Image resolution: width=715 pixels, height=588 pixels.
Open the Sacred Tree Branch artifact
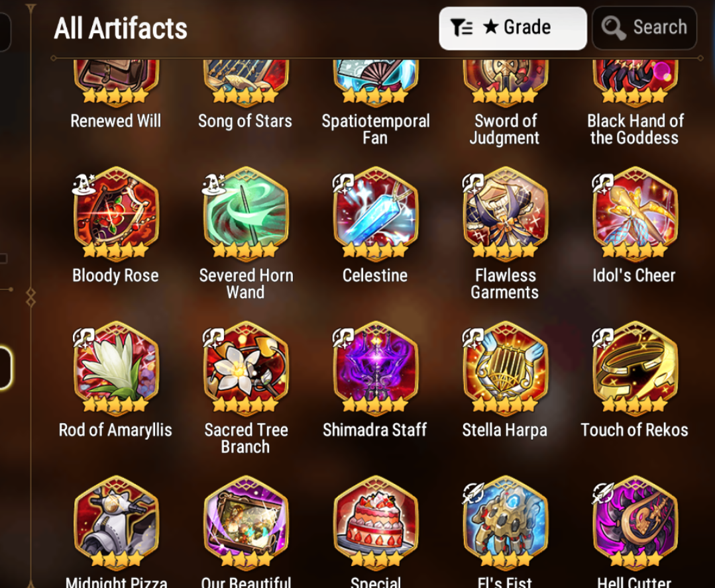pos(246,368)
